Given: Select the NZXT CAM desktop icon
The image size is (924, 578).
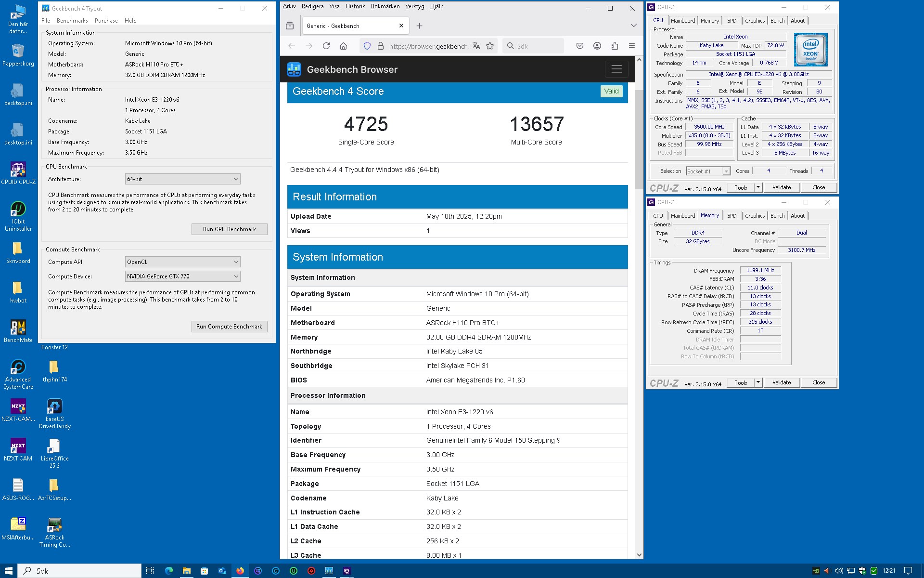Looking at the screenshot, I should coord(18,450).
